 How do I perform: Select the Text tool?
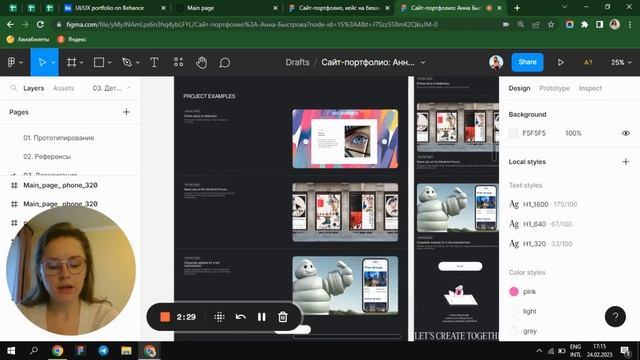154,62
